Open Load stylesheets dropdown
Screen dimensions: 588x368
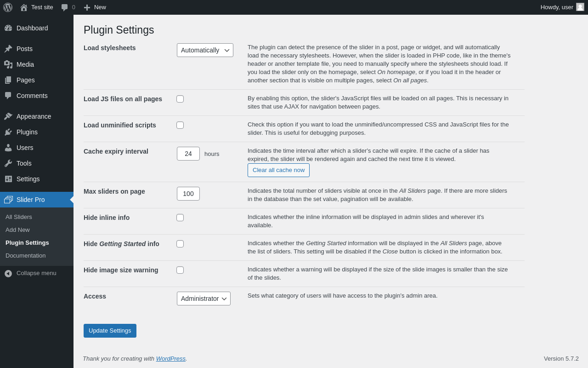pos(205,50)
